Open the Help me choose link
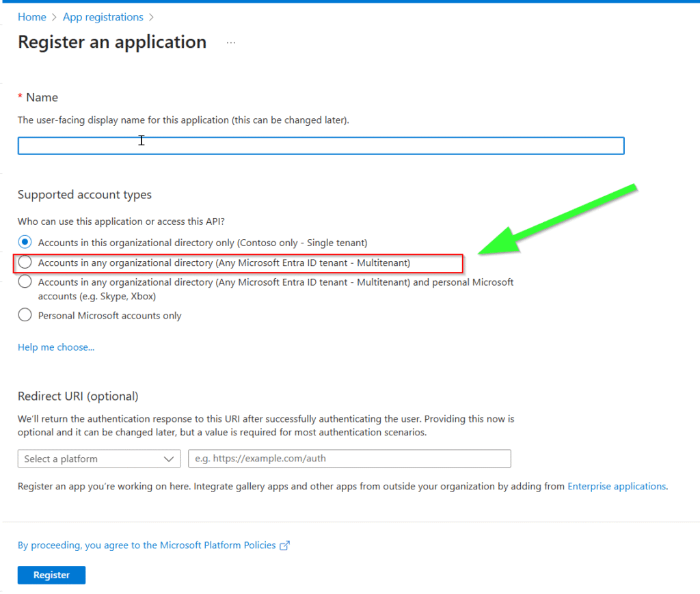700x594 pixels. pos(56,347)
